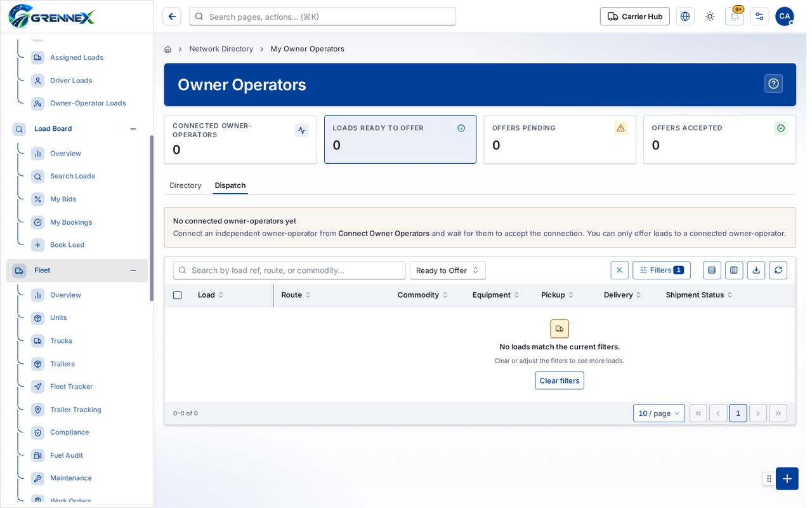Download the table with export icon
This screenshot has height=508, width=812.
[756, 271]
